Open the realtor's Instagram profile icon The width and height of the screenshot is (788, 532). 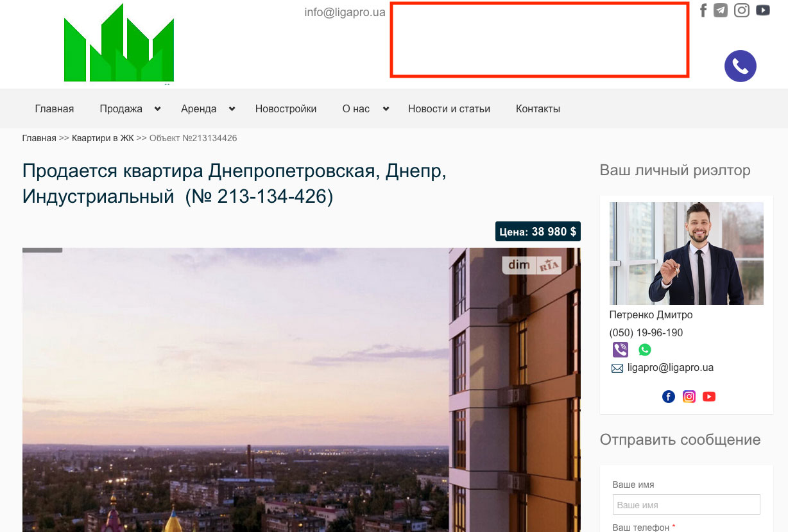pyautogui.click(x=689, y=397)
